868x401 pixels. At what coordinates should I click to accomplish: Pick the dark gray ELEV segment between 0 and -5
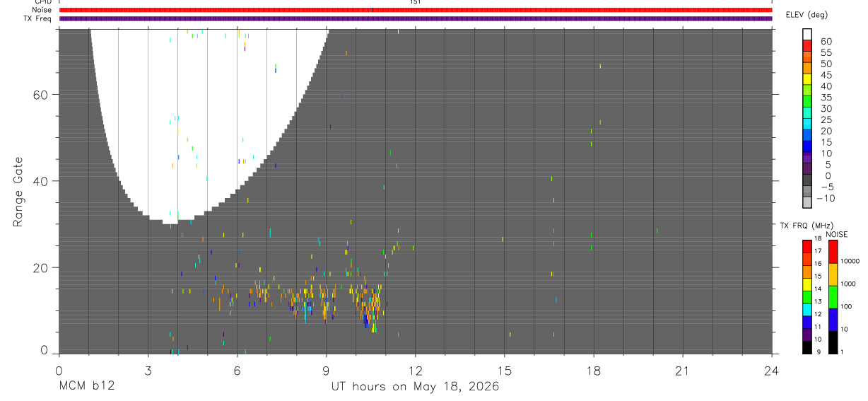click(x=807, y=180)
